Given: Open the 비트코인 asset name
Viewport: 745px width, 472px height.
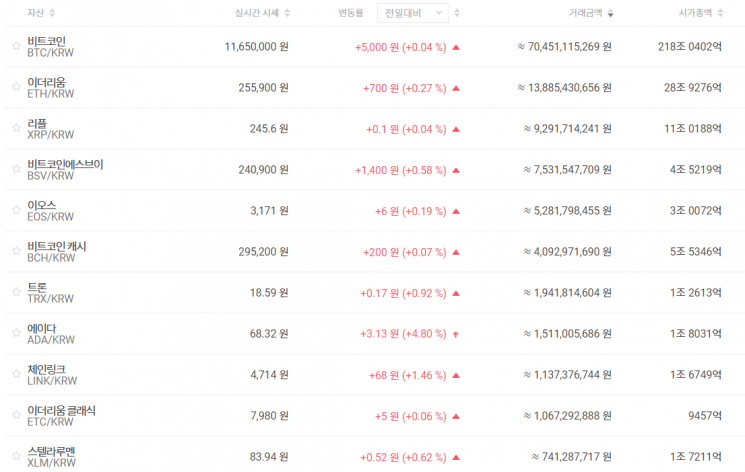Looking at the screenshot, I should 47,41.
